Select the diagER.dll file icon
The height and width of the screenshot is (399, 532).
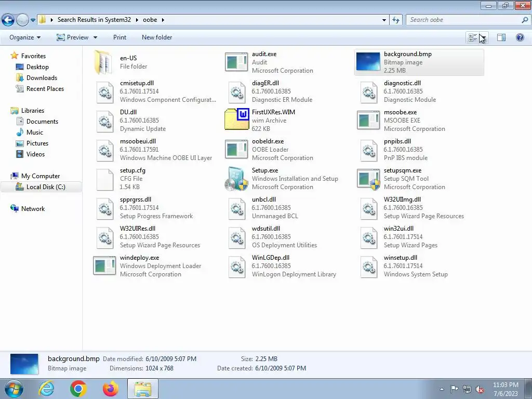(237, 92)
